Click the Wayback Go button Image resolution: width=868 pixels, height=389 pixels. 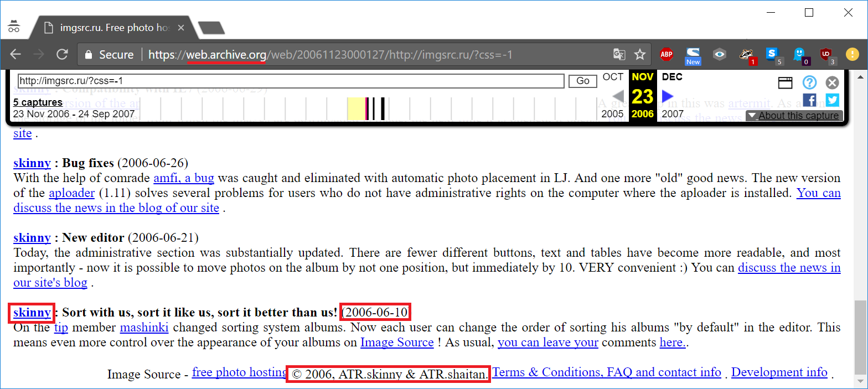click(x=582, y=81)
